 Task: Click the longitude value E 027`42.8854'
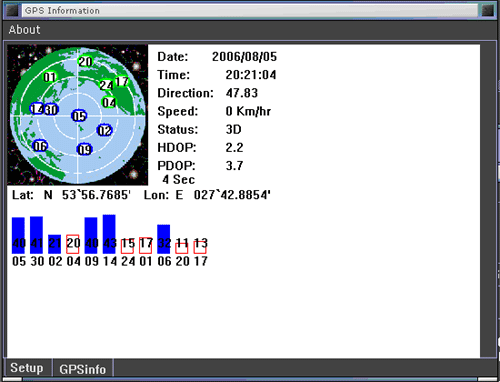click(x=223, y=195)
